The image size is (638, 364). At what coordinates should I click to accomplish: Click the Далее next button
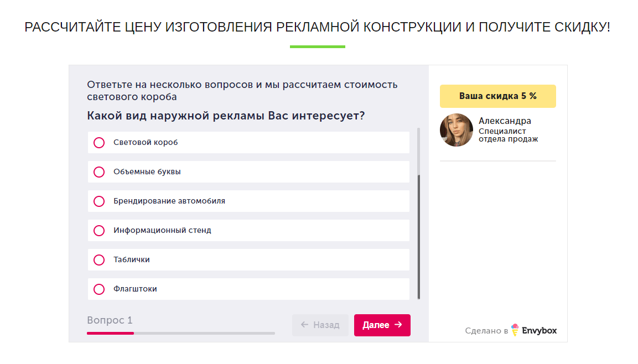(x=382, y=325)
